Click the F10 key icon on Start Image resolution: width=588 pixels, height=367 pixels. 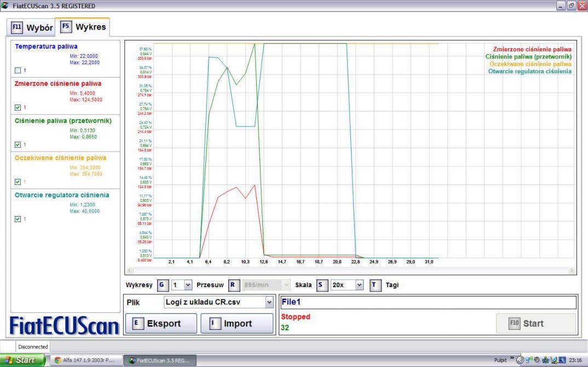(514, 323)
